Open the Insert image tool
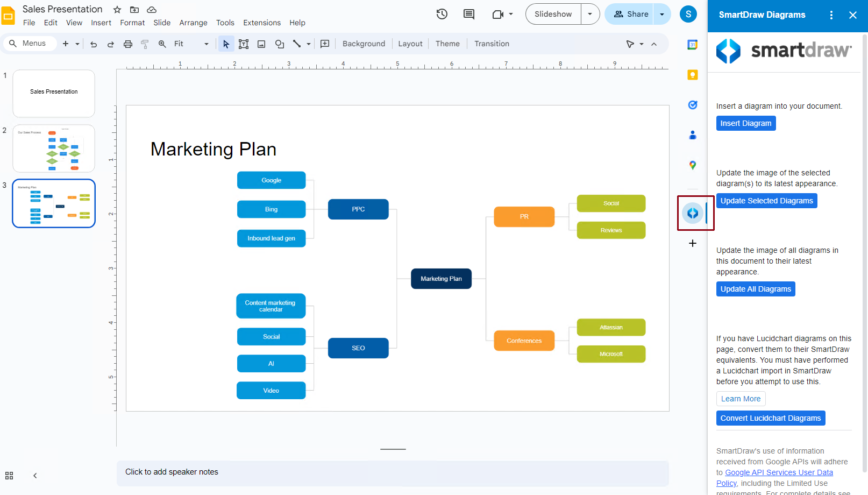868x495 pixels. 261,44
